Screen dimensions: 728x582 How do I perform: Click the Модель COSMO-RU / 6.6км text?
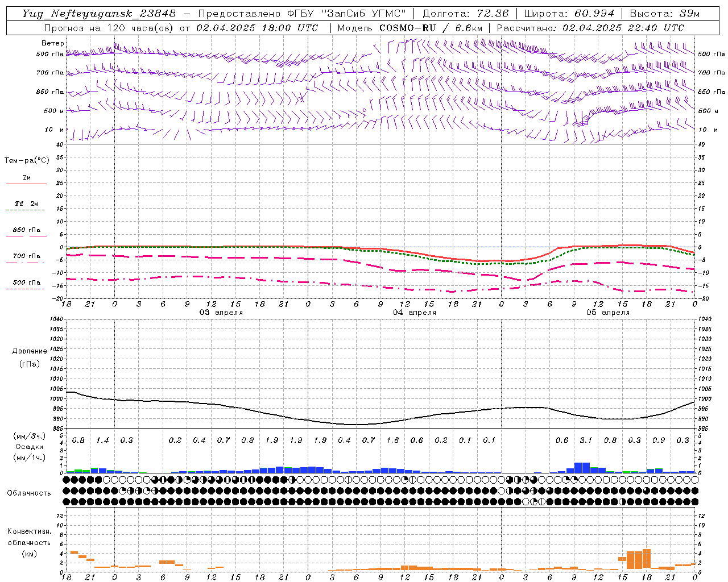click(409, 28)
